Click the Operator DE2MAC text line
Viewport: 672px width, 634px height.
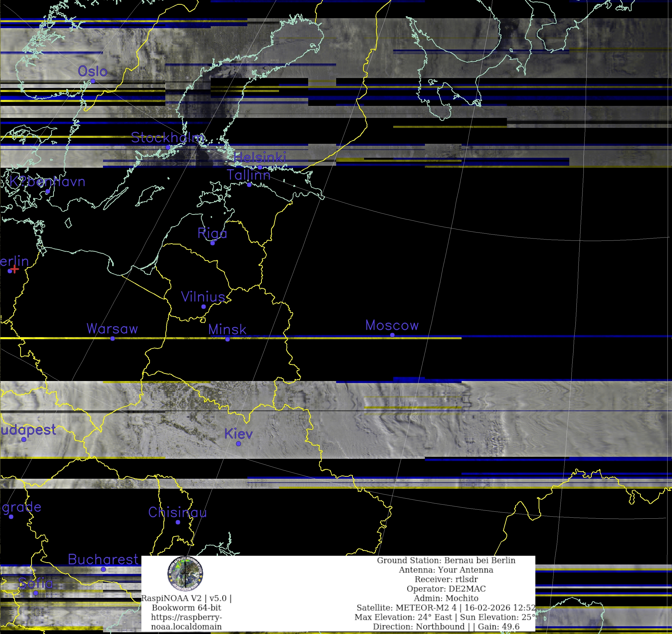446,589
